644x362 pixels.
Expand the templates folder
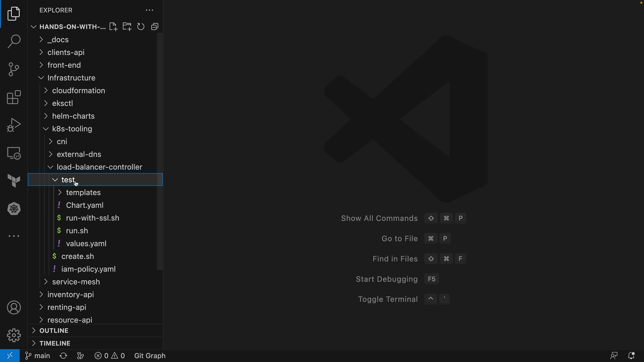point(83,192)
